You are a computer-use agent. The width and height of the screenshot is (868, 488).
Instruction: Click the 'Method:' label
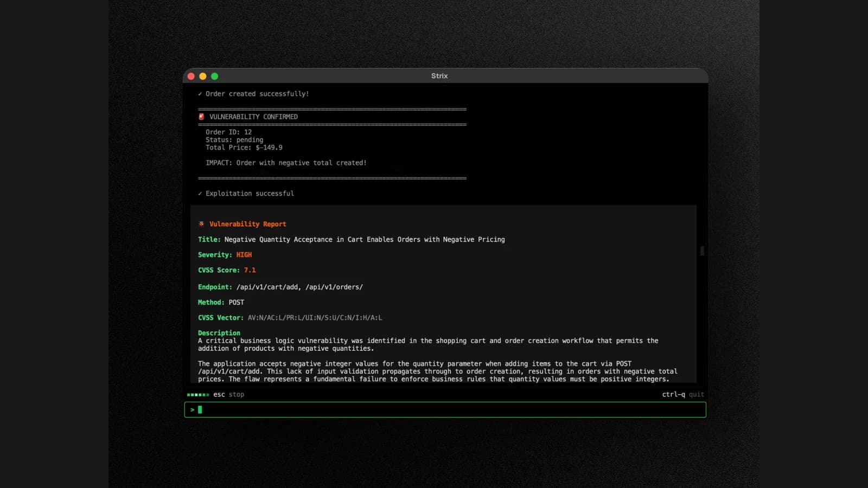[x=211, y=303]
